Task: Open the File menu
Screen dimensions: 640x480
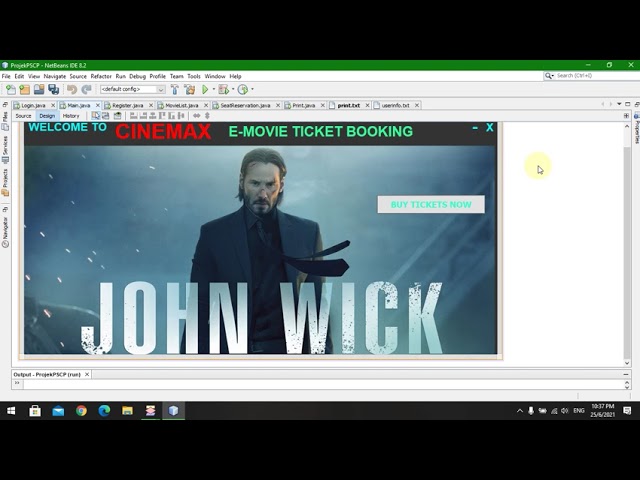Action: point(6,76)
